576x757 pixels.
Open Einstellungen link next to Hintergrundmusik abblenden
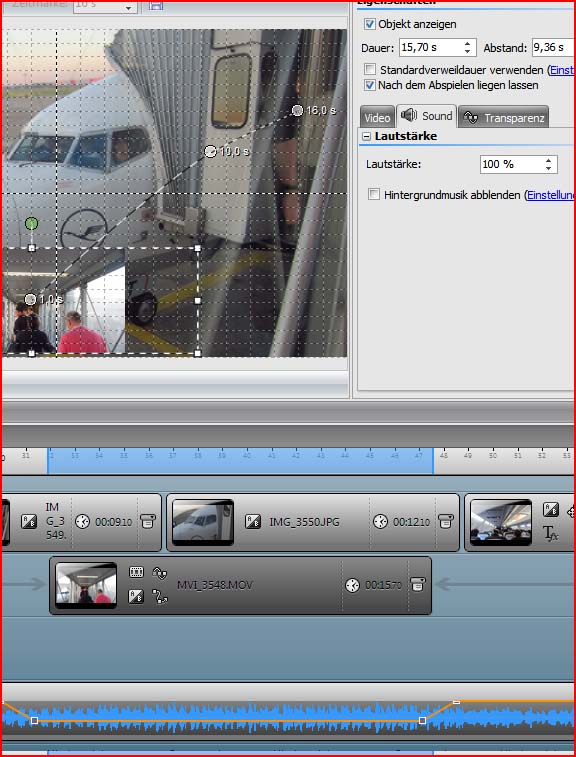550,195
